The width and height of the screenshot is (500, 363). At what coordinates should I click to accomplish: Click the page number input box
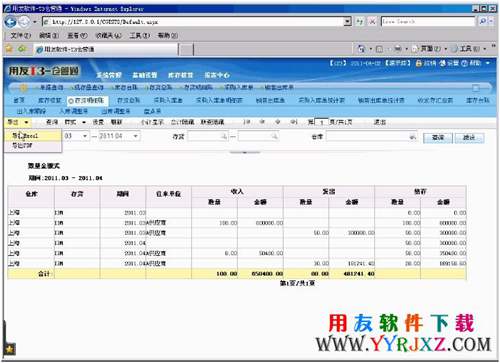(x=321, y=122)
